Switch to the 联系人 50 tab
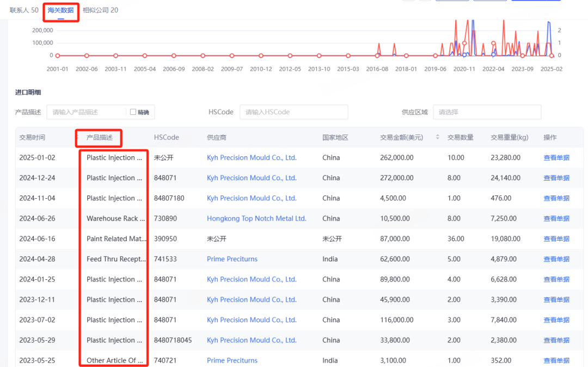Image resolution: width=588 pixels, height=367 pixels. pos(24,10)
